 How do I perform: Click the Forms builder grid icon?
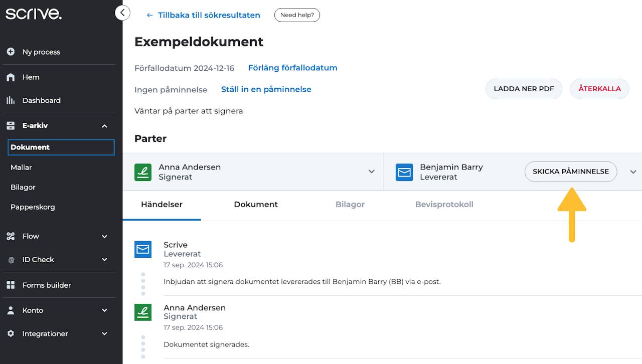tap(11, 285)
